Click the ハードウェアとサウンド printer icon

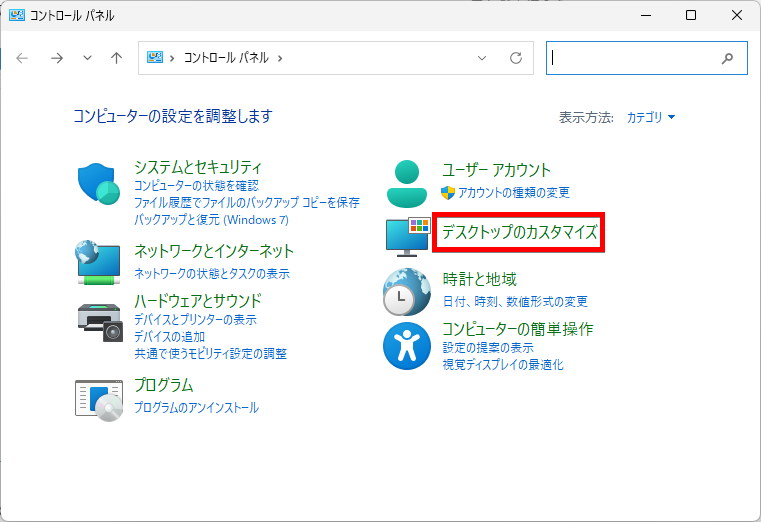(100, 323)
